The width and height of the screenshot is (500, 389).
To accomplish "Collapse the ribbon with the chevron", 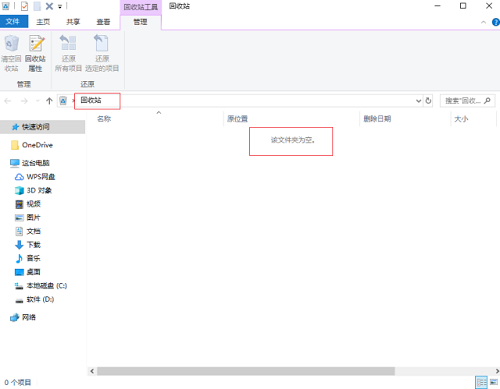I will 483,22.
